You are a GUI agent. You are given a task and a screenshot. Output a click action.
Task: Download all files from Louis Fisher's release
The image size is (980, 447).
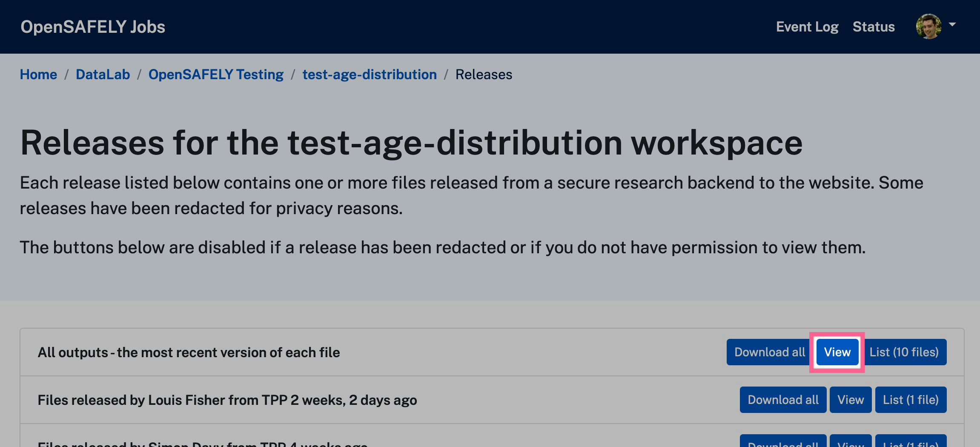(x=783, y=400)
